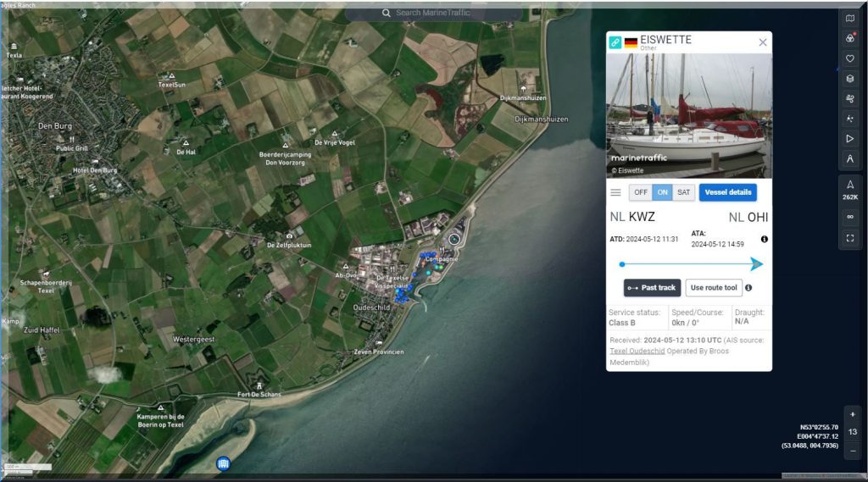
Task: Switch vessel track display to OFF
Action: 641,192
